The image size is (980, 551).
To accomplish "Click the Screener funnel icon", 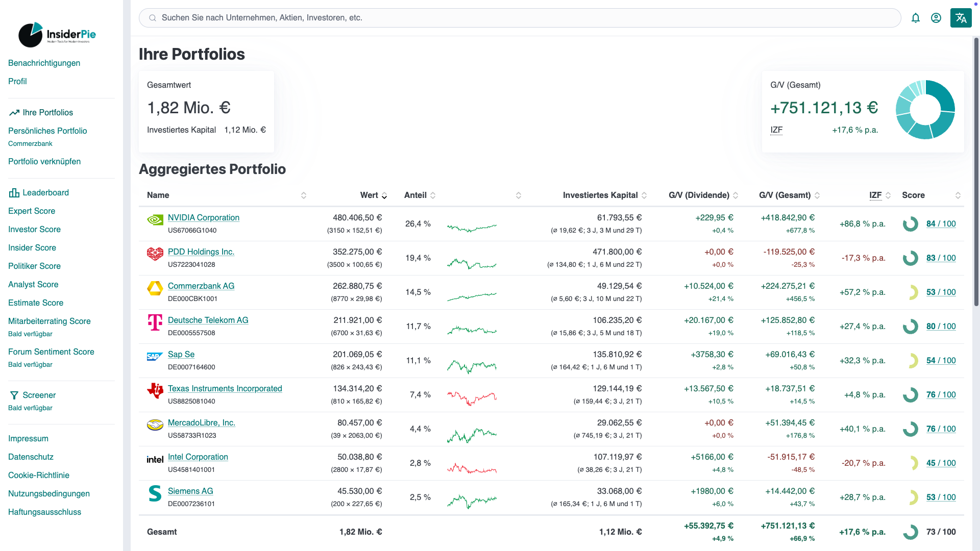I will pos(14,395).
